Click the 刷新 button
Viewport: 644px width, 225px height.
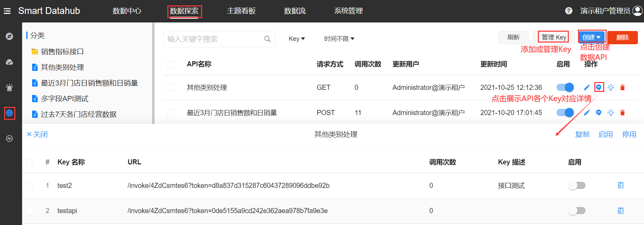pos(513,37)
